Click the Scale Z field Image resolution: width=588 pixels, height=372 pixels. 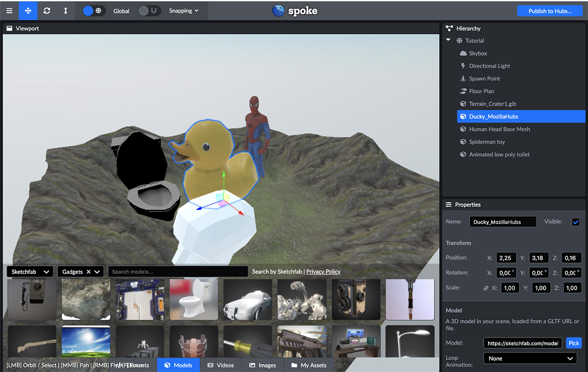click(572, 288)
